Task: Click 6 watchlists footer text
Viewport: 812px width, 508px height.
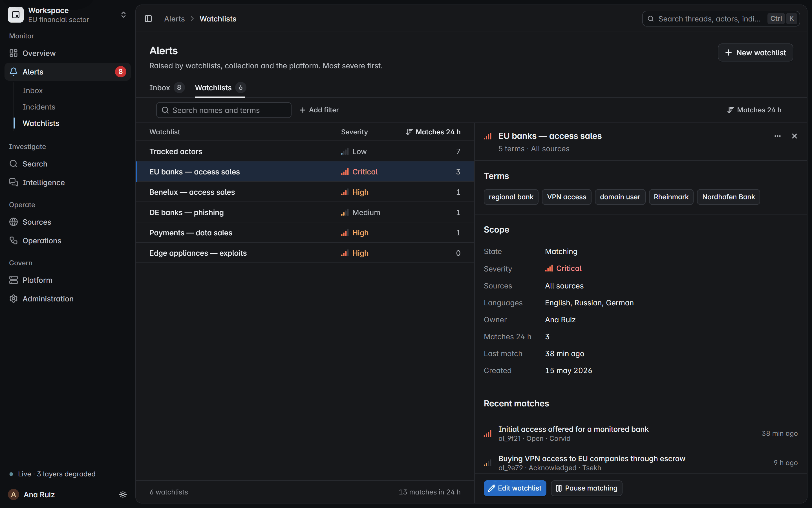Action: coord(169,492)
